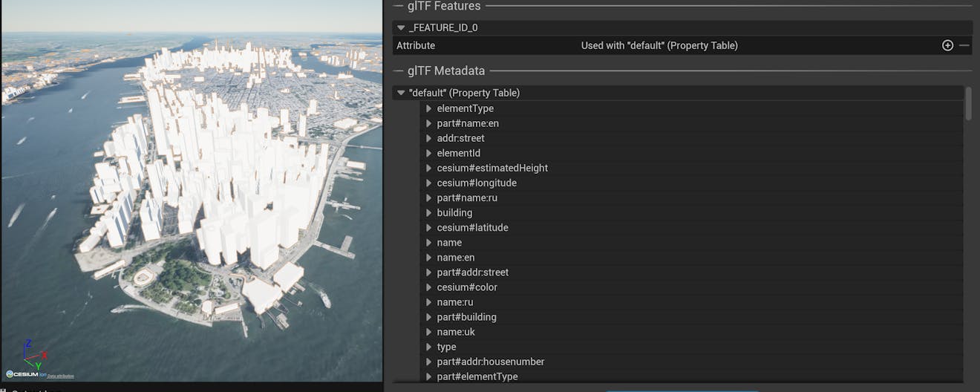Expand the part#name:en property

click(429, 123)
